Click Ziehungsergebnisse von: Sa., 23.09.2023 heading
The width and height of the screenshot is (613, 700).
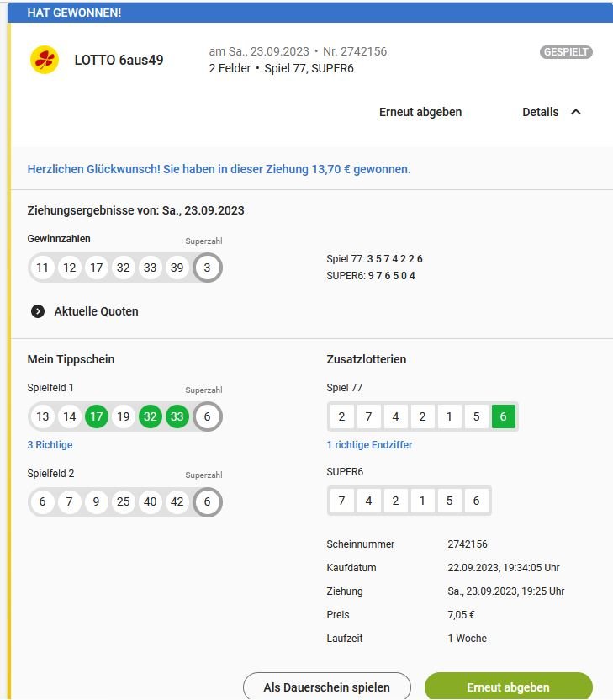click(x=135, y=210)
